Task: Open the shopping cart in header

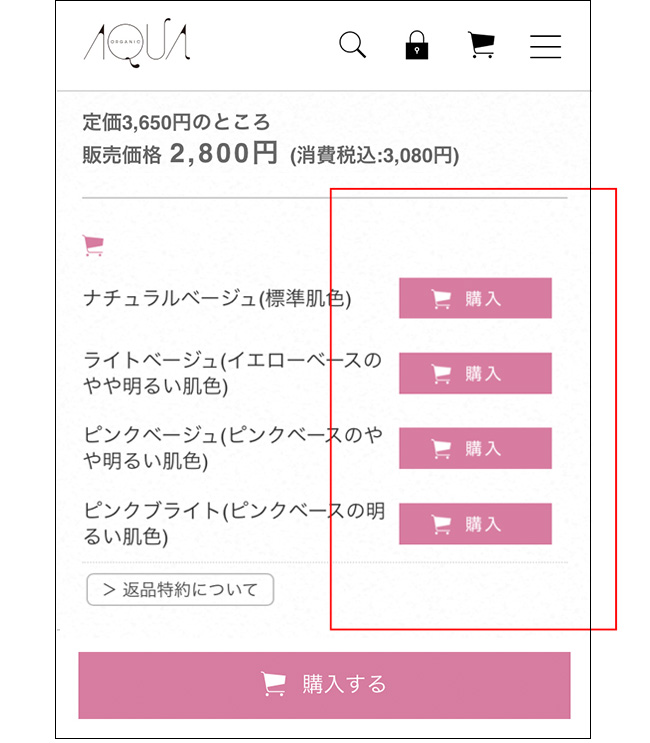Action: point(481,45)
